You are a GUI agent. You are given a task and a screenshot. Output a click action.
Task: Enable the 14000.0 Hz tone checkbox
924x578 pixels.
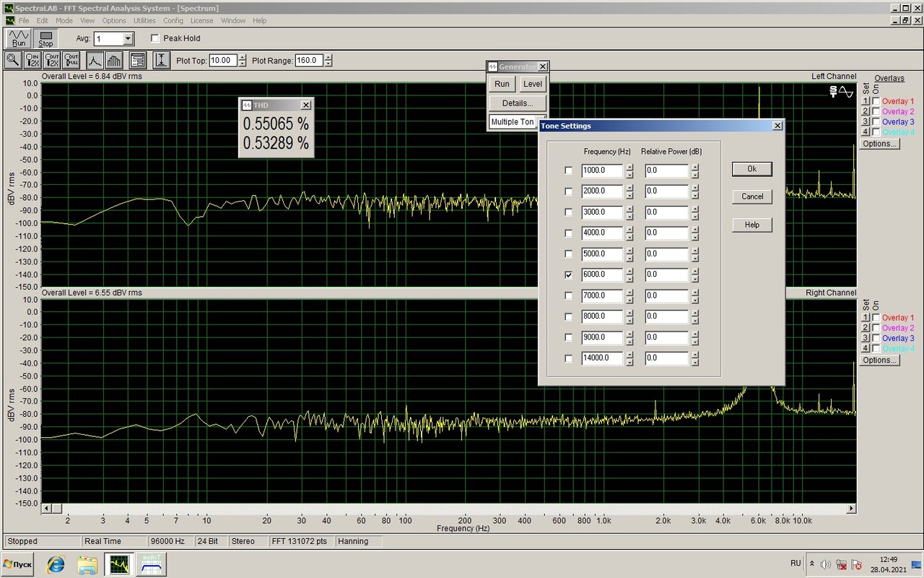[569, 358]
